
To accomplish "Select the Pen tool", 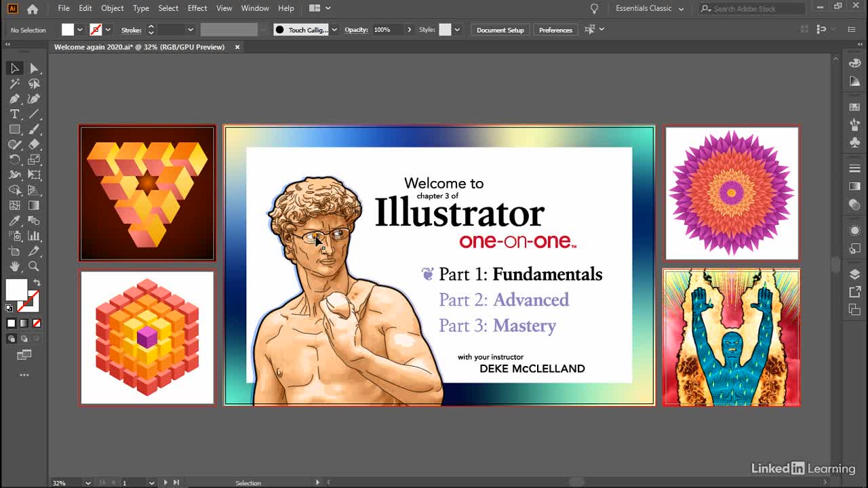I will pyautogui.click(x=14, y=99).
